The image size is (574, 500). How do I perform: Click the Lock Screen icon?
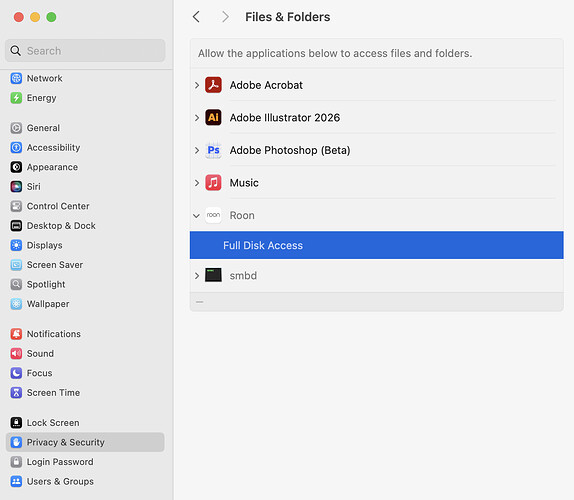16,422
